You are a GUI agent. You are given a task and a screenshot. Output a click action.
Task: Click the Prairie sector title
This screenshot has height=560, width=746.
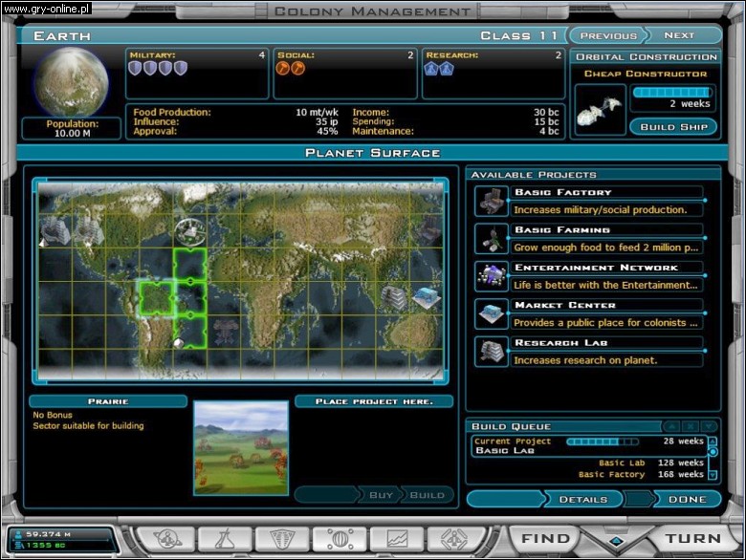[108, 401]
